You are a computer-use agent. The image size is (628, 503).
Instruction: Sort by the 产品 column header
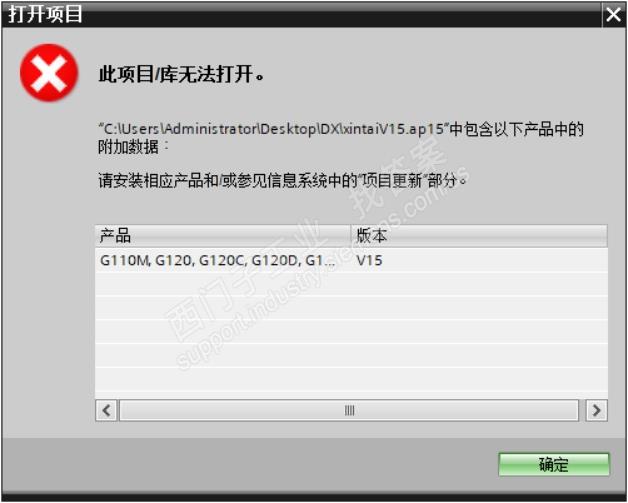click(x=223, y=235)
